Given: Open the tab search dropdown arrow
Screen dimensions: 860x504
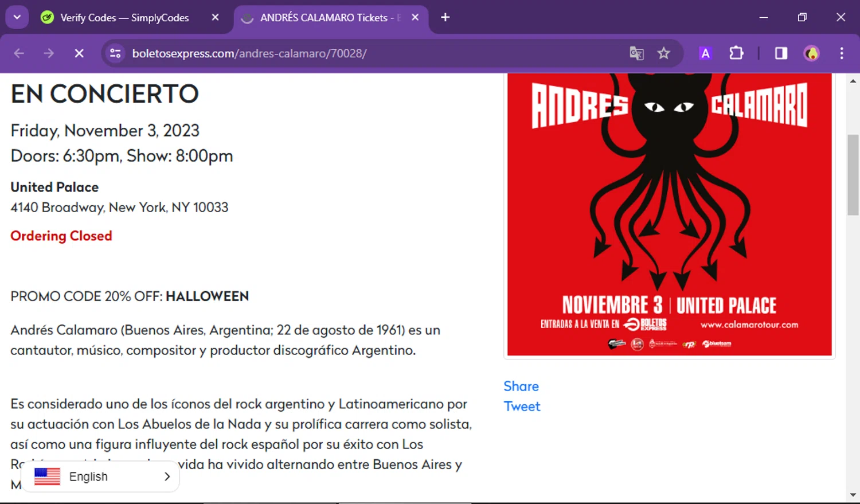Looking at the screenshot, I should click(17, 17).
